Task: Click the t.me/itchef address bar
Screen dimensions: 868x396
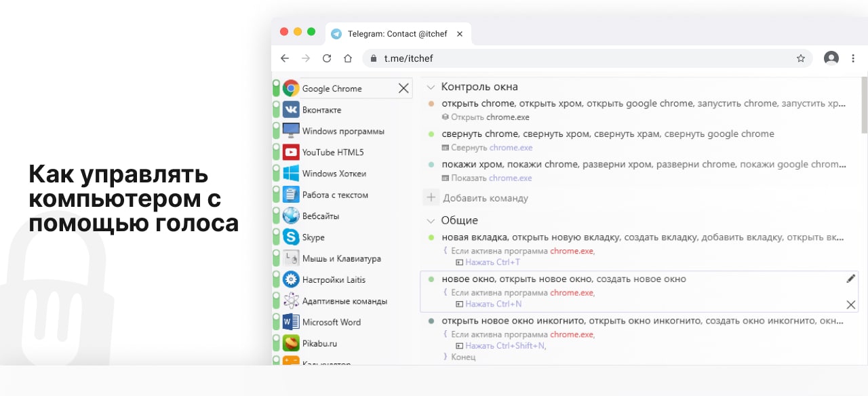Action: point(588,58)
